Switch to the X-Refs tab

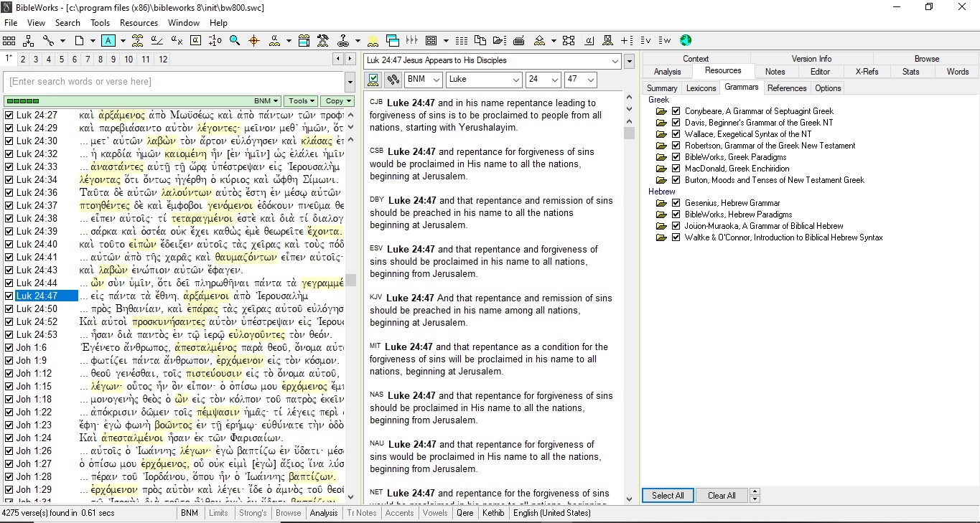867,72
